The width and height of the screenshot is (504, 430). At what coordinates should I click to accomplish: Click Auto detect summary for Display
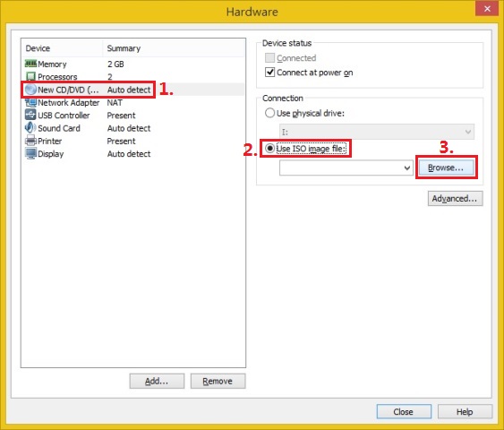pyautogui.click(x=129, y=154)
